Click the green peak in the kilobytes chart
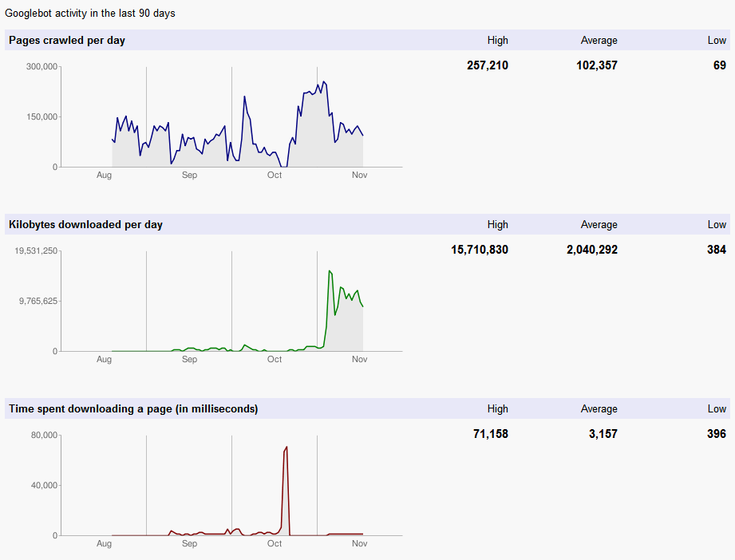The height and width of the screenshot is (560, 735). pyautogui.click(x=330, y=271)
